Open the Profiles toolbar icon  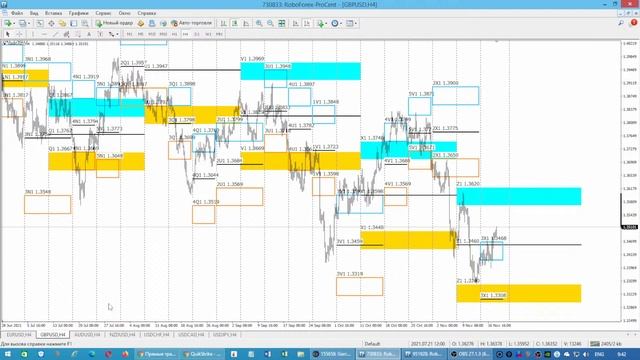22,24
